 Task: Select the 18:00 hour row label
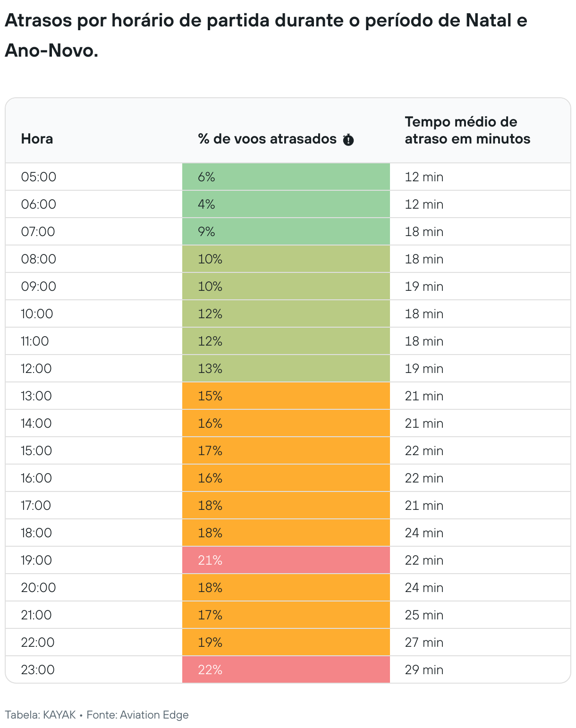[36, 533]
